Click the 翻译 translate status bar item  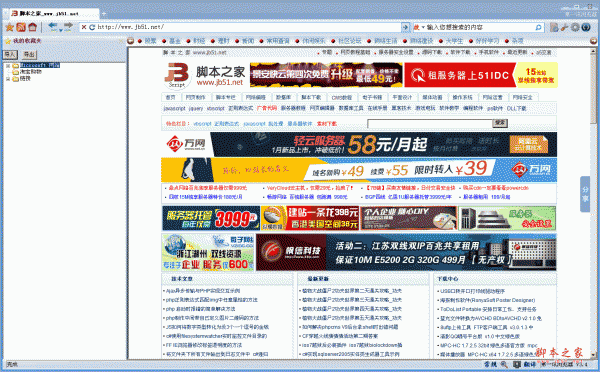530,365
